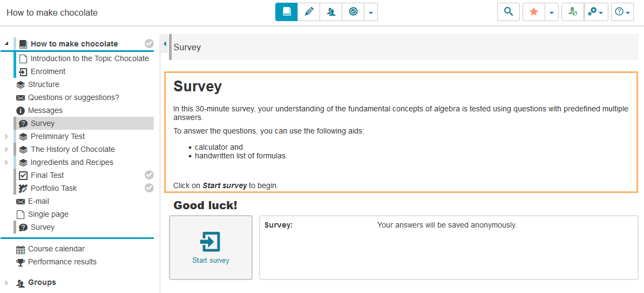
Task: Click checkmark beside How to make chocolate
Action: pos(149,44)
